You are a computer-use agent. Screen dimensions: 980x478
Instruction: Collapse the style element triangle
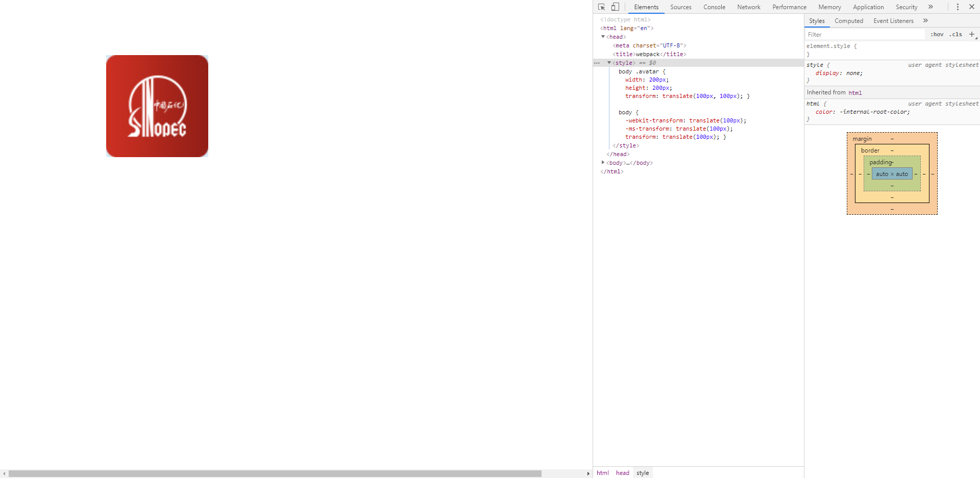point(609,63)
